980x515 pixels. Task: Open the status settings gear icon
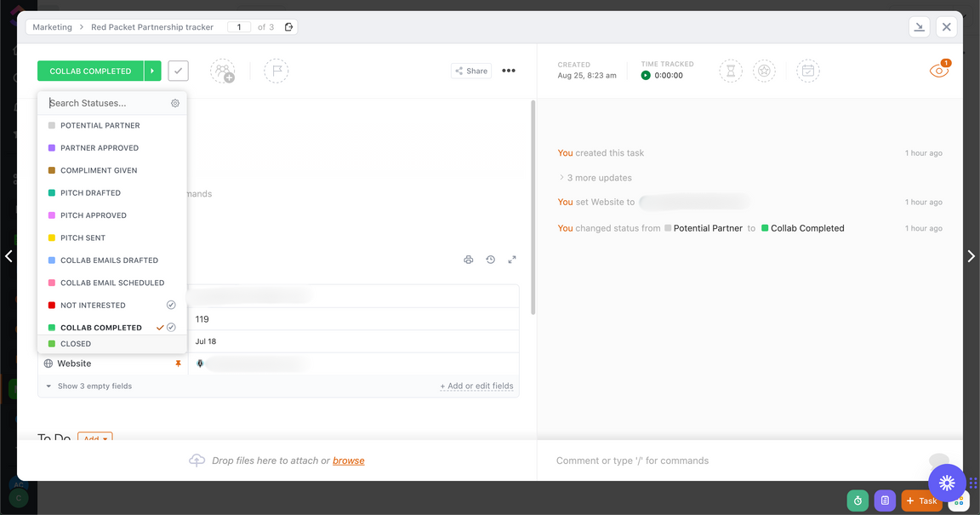(x=175, y=103)
